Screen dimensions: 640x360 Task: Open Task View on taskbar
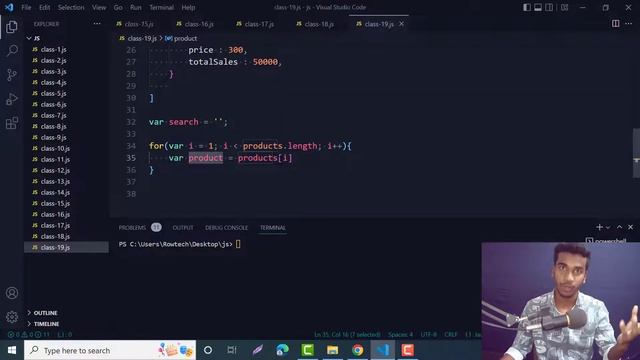coord(232,350)
